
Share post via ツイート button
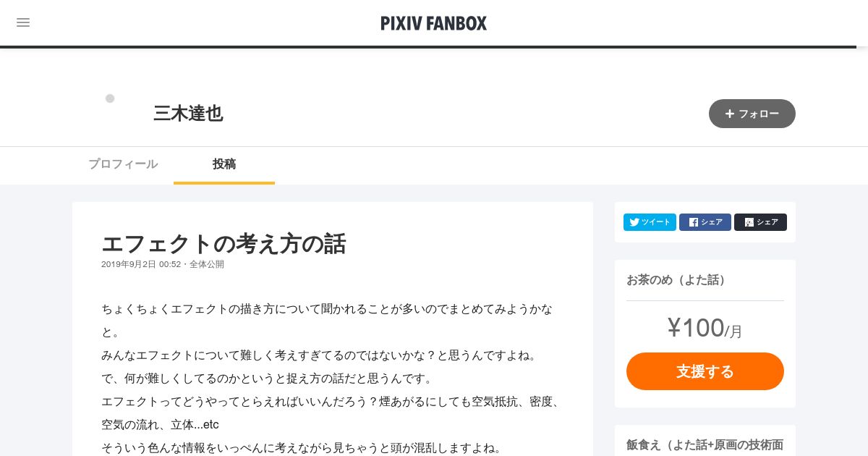[650, 222]
